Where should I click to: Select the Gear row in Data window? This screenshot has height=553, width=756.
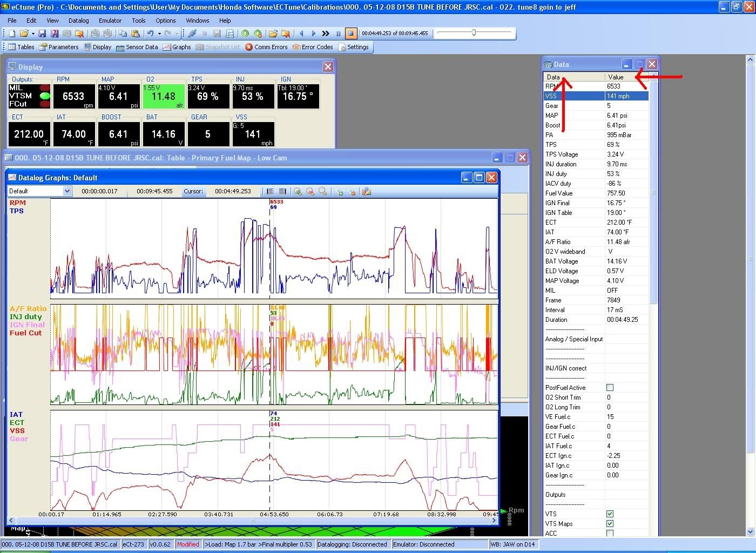[596, 106]
